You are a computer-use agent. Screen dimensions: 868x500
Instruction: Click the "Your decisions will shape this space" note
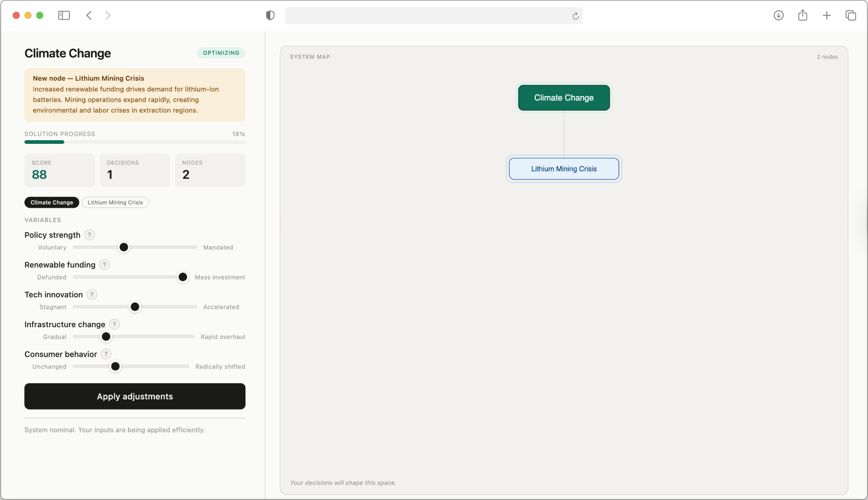[x=343, y=483]
